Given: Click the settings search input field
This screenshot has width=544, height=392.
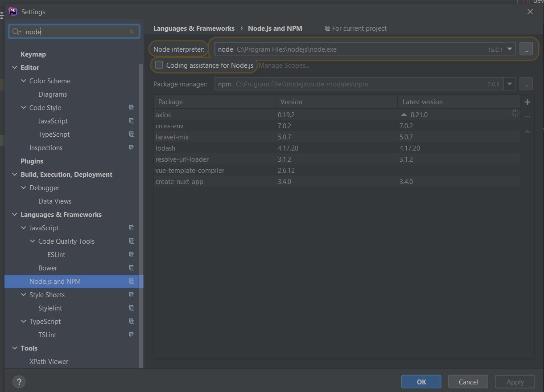Looking at the screenshot, I should (74, 32).
